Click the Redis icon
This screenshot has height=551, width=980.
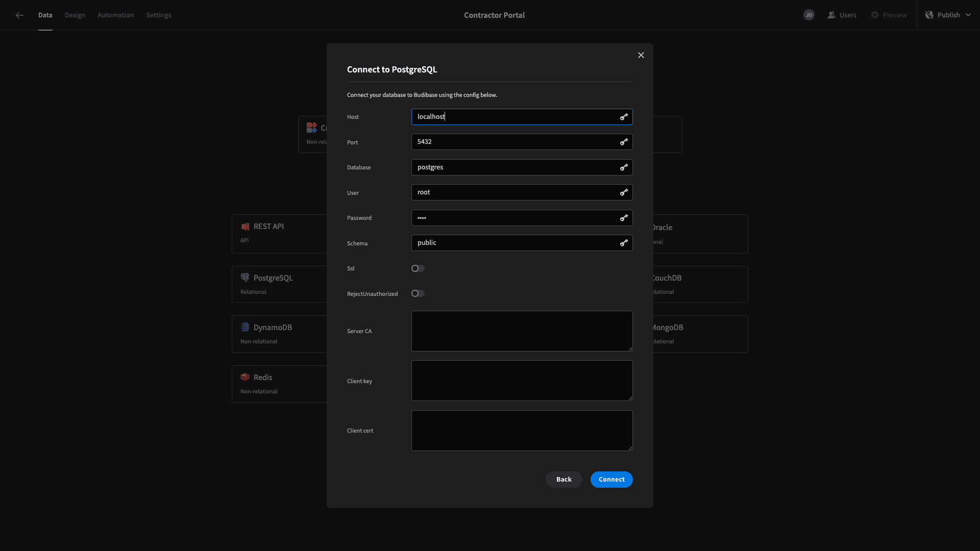245,378
